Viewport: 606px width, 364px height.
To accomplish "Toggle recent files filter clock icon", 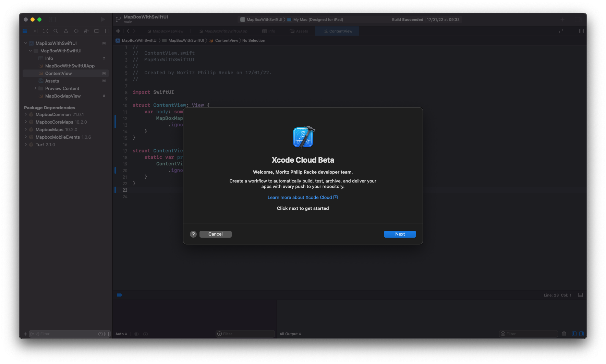I will (x=100, y=334).
